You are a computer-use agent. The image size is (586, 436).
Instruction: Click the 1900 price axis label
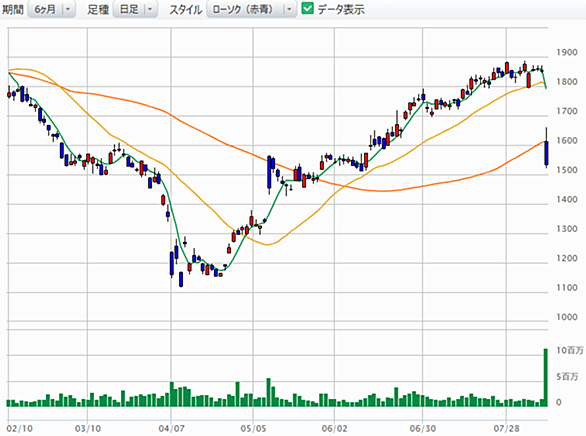[567, 52]
